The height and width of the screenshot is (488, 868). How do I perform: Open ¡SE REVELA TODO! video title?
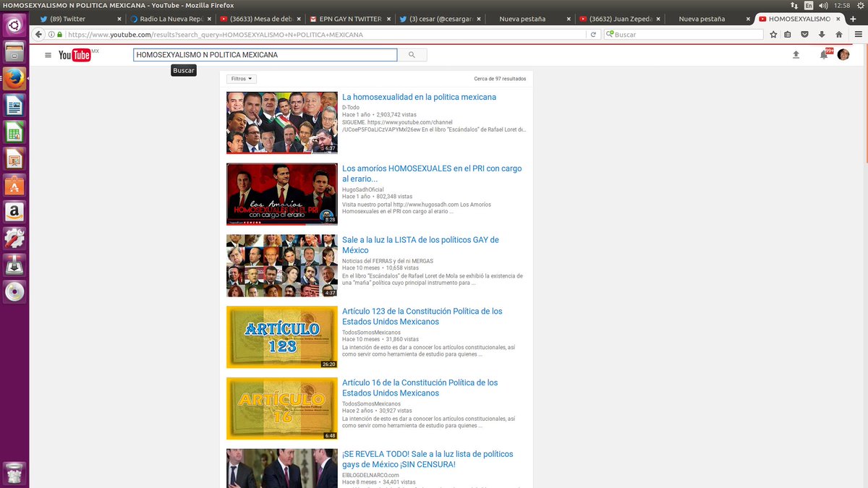[427, 459]
